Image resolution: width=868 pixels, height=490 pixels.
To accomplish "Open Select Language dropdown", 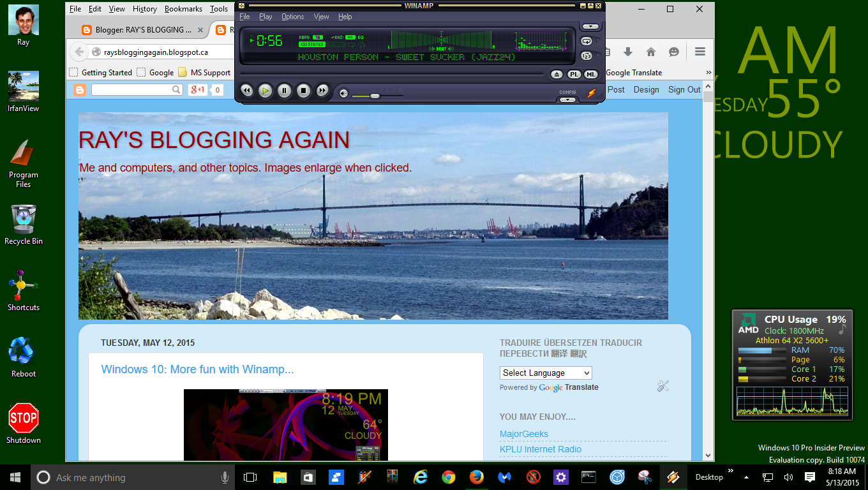I will [546, 373].
